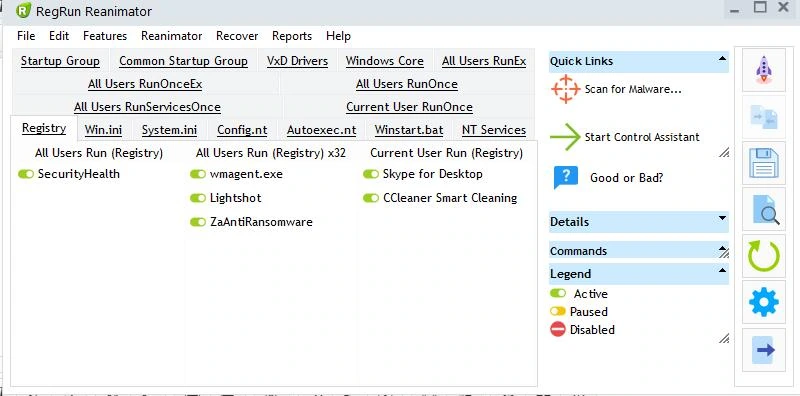Switch to the Startup Group tab

[60, 61]
